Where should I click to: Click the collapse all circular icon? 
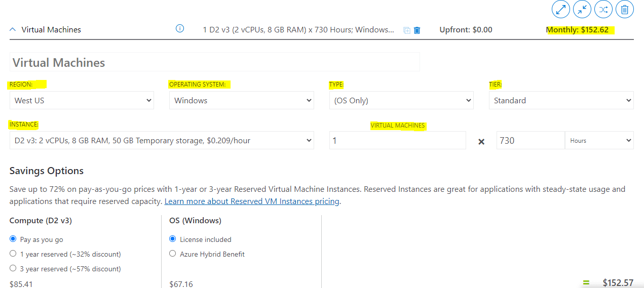[x=582, y=9]
